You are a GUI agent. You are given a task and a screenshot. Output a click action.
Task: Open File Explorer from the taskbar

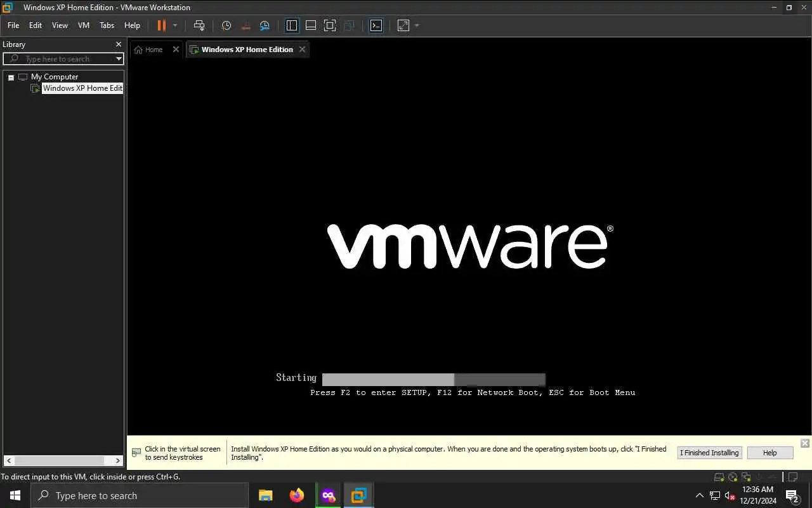click(266, 495)
